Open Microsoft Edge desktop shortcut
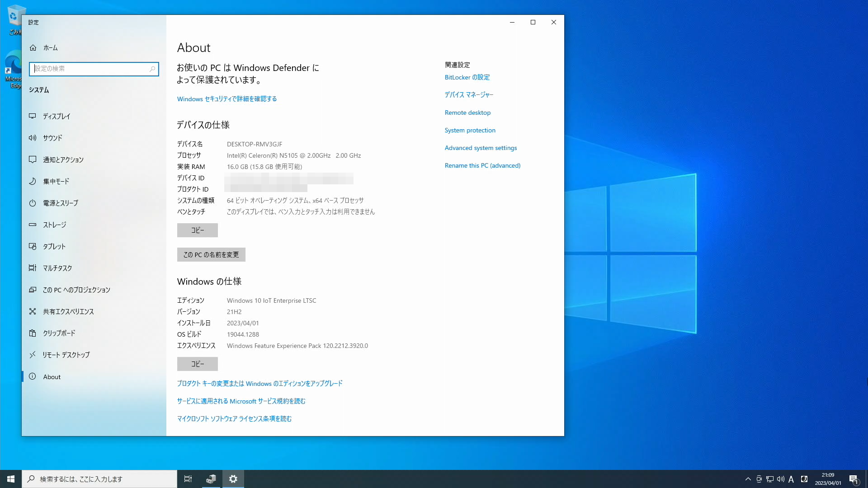This screenshot has height=488, width=868. point(14,69)
